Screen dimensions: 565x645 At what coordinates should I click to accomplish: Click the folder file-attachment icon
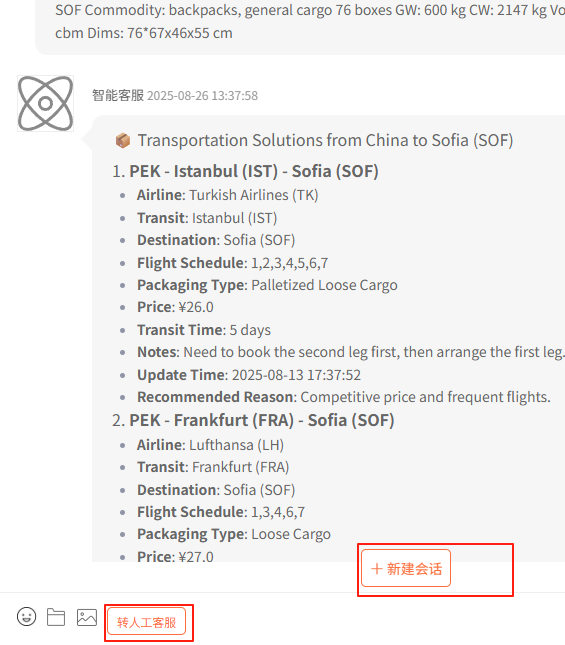(56, 617)
